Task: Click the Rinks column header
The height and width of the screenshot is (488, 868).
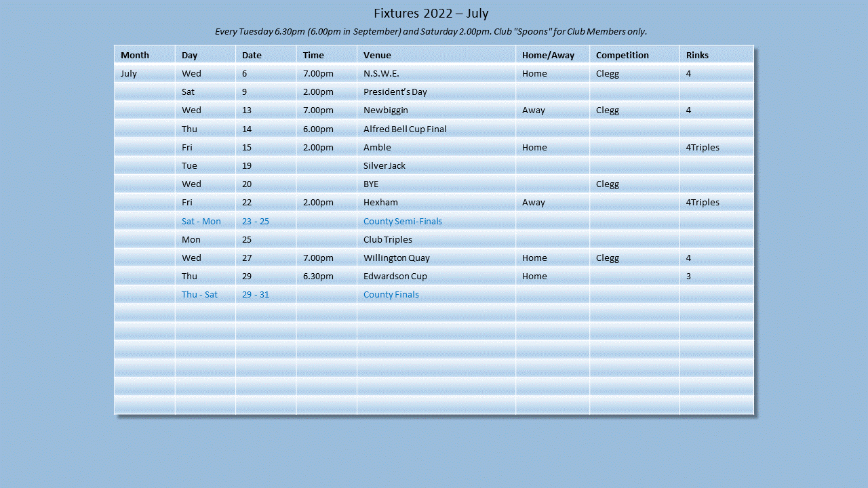Action: (x=697, y=55)
